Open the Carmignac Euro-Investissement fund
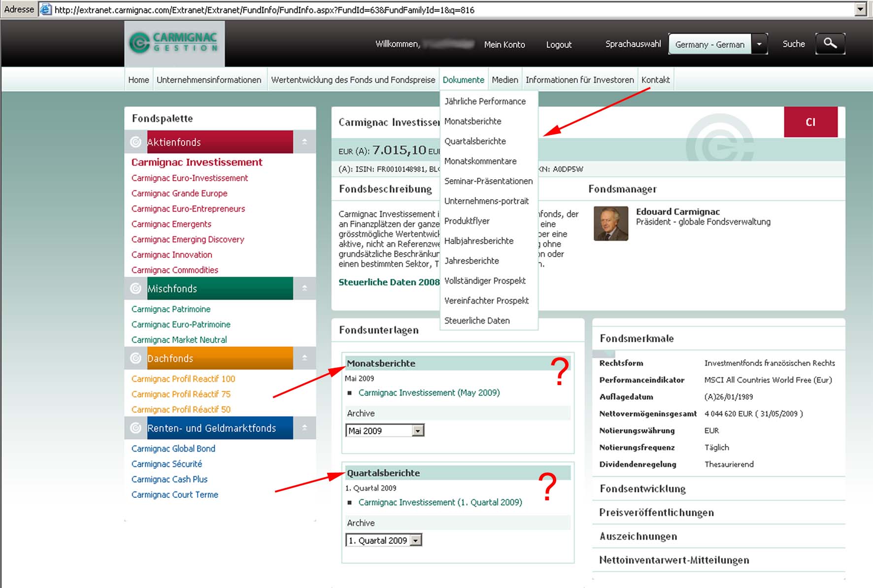 (190, 178)
